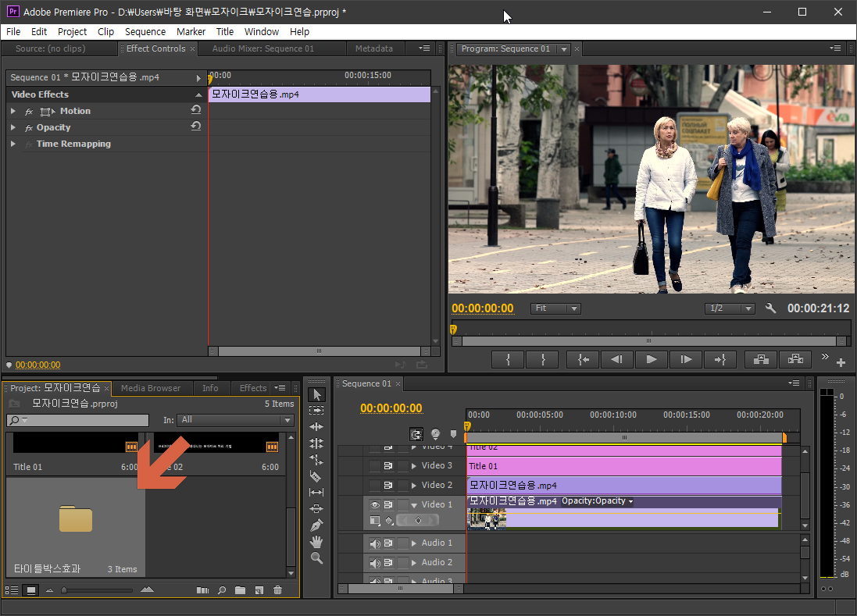Toggle Video 2 track output
The image size is (857, 616).
click(x=375, y=486)
